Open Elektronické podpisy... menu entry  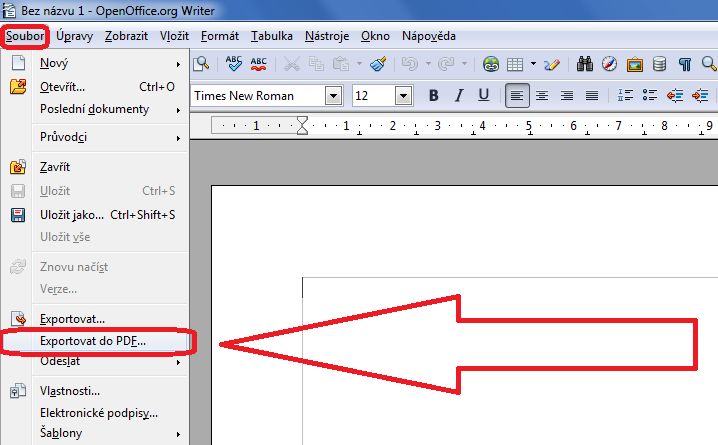[95, 413]
